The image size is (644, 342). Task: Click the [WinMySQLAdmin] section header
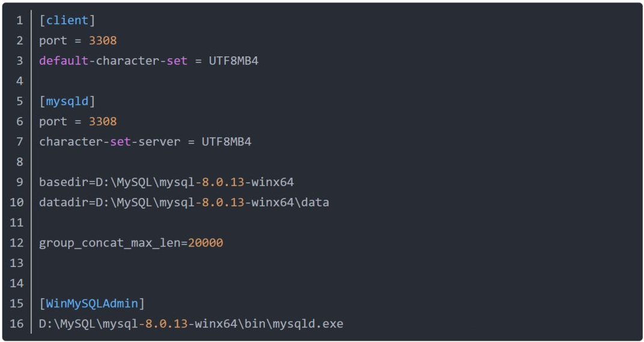pyautogui.click(x=92, y=304)
